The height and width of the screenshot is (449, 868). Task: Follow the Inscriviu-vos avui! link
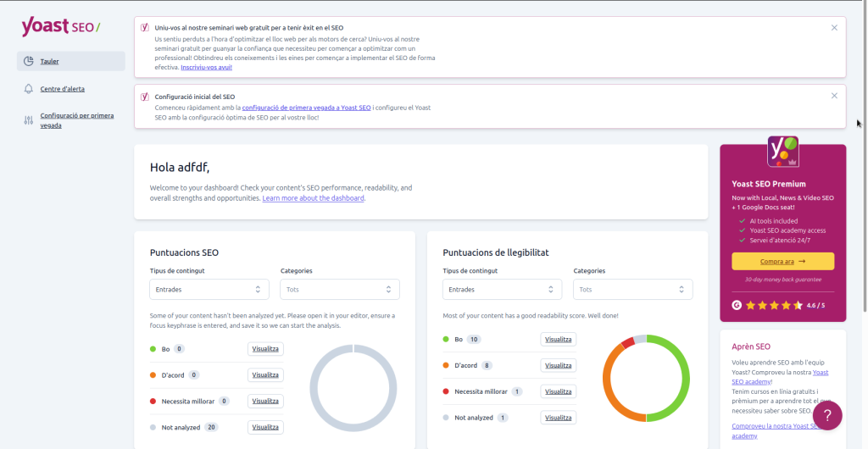tap(206, 67)
